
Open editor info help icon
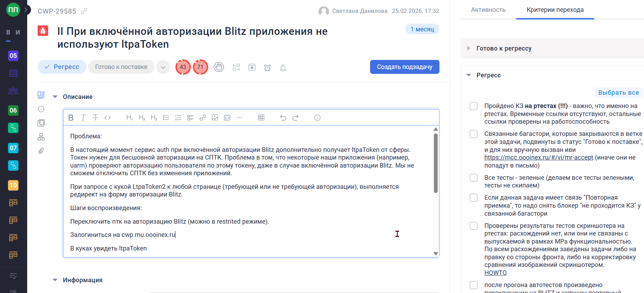[x=317, y=118]
